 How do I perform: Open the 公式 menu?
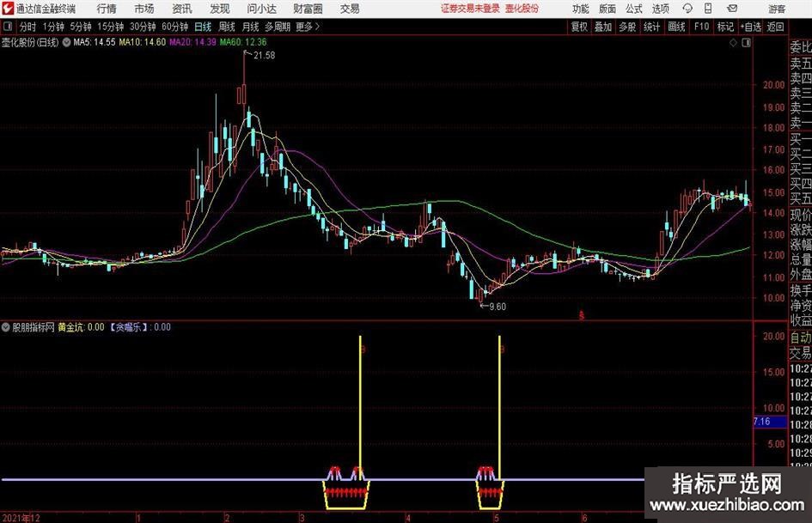click(x=634, y=9)
